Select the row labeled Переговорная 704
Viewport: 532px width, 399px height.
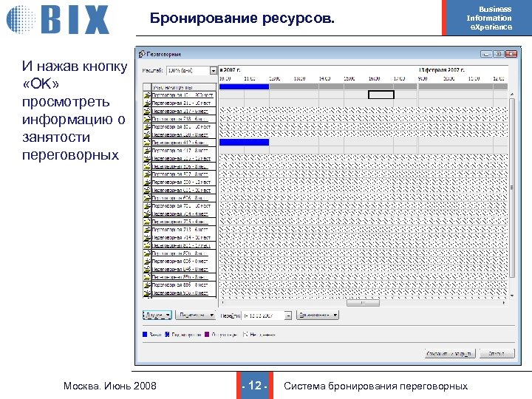pyautogui.click(x=180, y=214)
